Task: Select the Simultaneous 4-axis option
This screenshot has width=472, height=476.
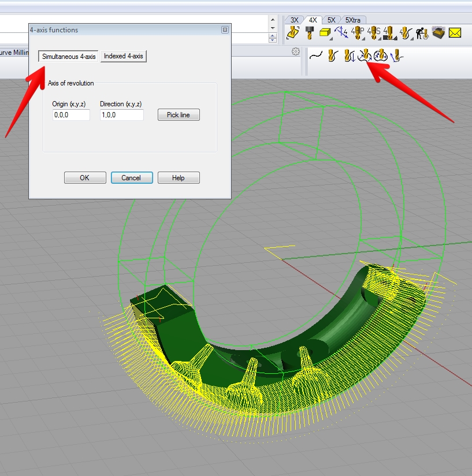Action: pos(69,57)
